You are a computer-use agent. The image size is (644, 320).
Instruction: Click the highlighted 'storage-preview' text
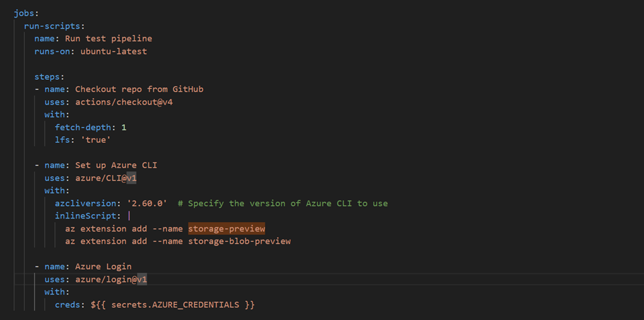[x=227, y=229]
